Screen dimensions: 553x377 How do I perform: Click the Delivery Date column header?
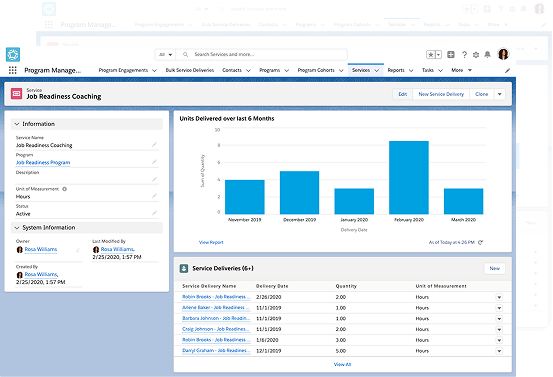coord(272,286)
